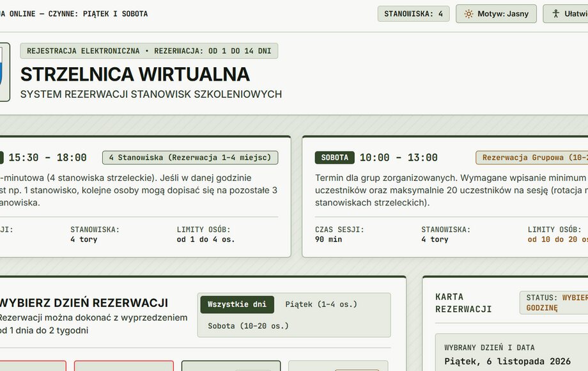
Task: Toggle the Motyw: Jasny theme button
Action: [496, 14]
